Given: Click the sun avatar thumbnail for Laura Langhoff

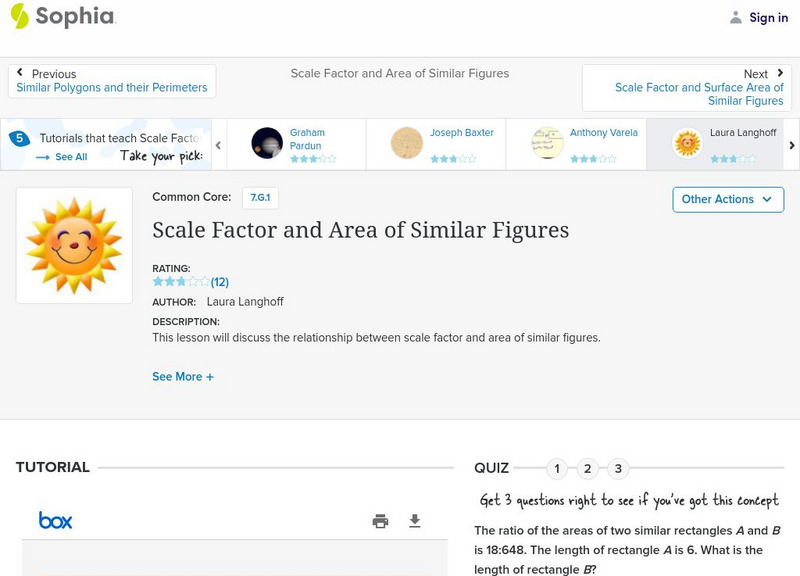Looking at the screenshot, I should coord(687,143).
